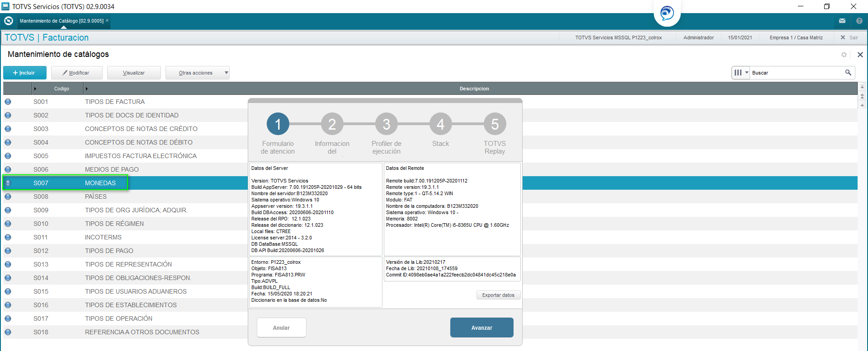This screenshot has height=351, width=868.
Task: Click the 15/01/2021 date in status bar
Action: tap(740, 37)
